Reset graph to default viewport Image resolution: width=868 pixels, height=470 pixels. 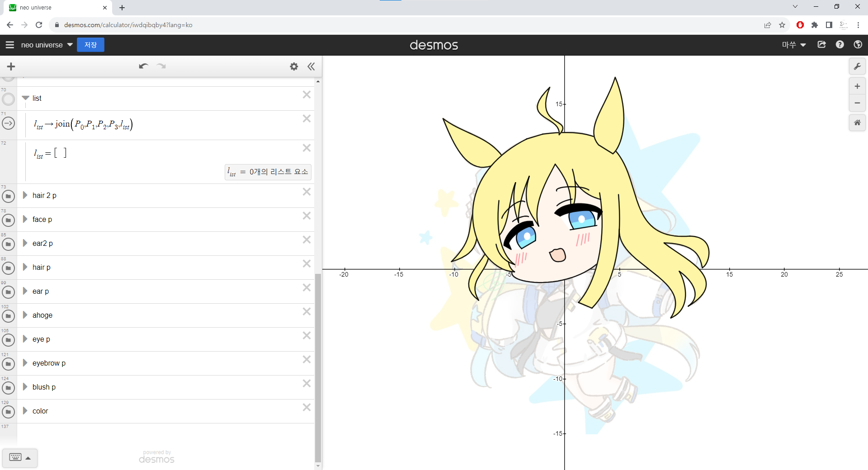(857, 122)
